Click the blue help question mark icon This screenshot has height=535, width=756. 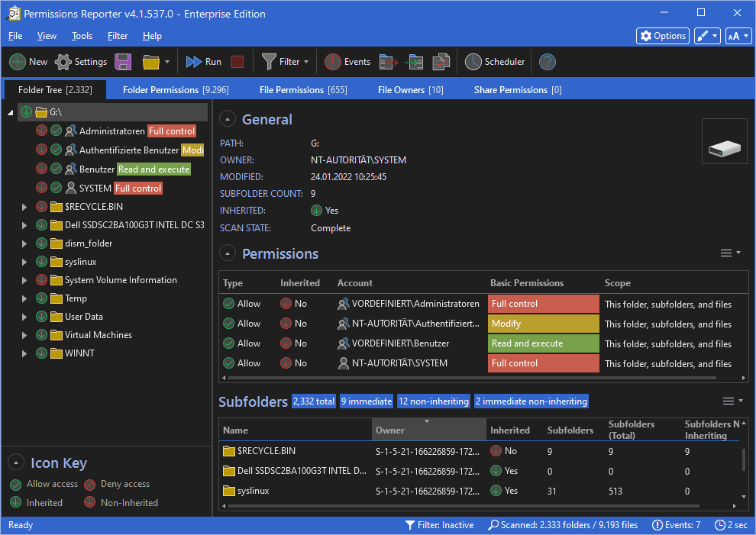click(548, 62)
